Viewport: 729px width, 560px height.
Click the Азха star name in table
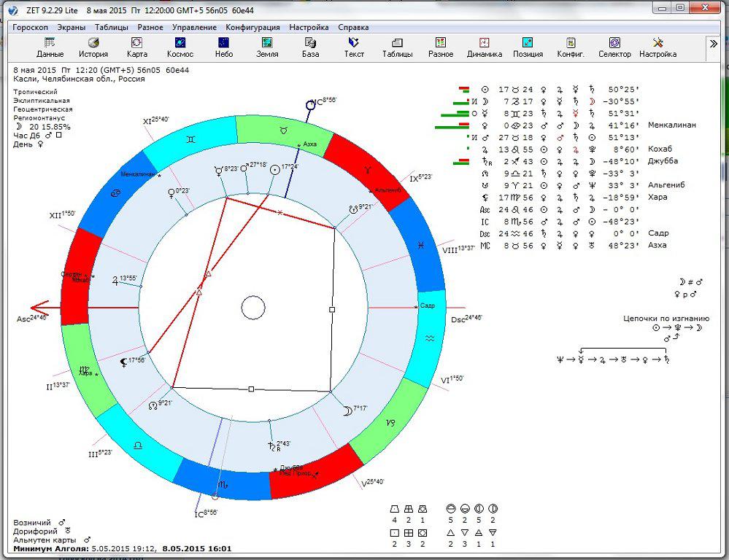[657, 246]
